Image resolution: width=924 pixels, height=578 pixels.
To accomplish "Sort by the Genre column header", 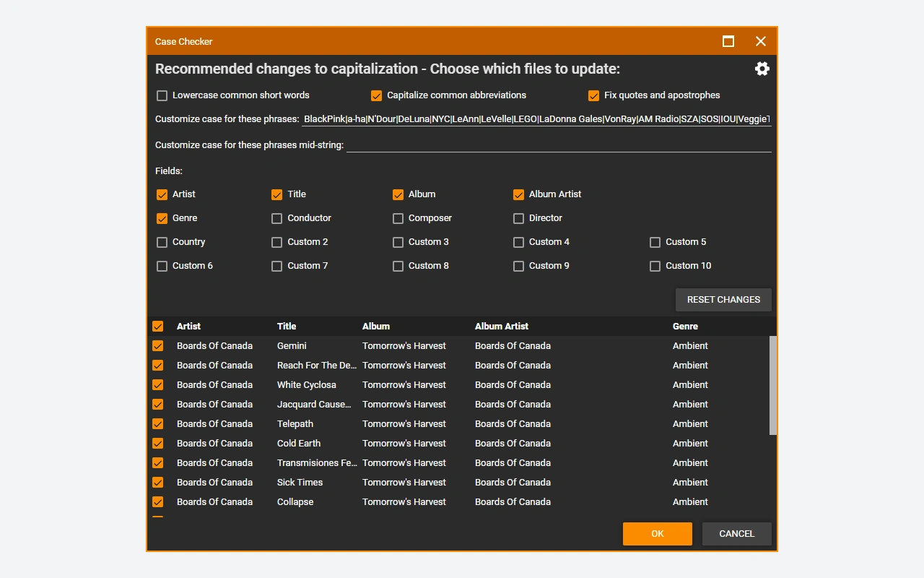I will 685,327.
